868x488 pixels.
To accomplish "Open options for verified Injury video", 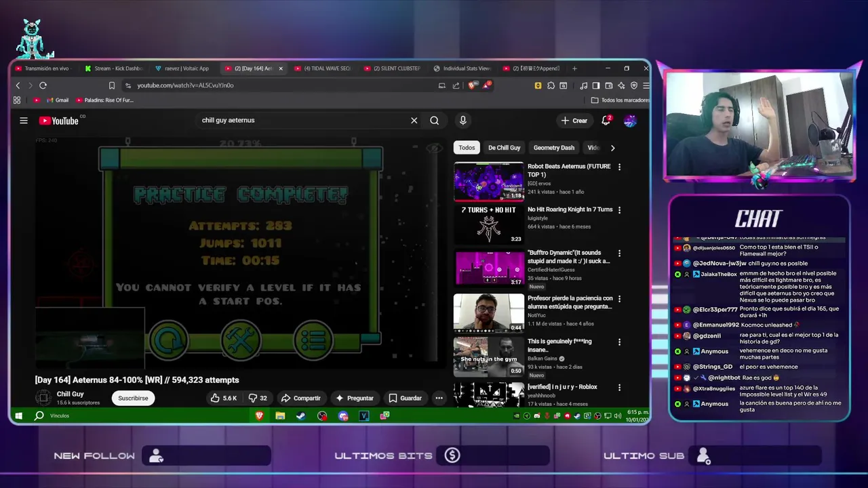I will (619, 387).
